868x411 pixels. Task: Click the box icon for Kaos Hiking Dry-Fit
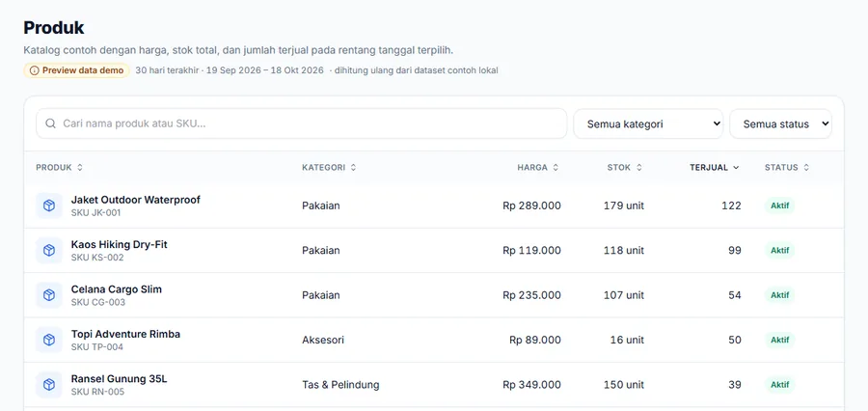[x=49, y=251]
